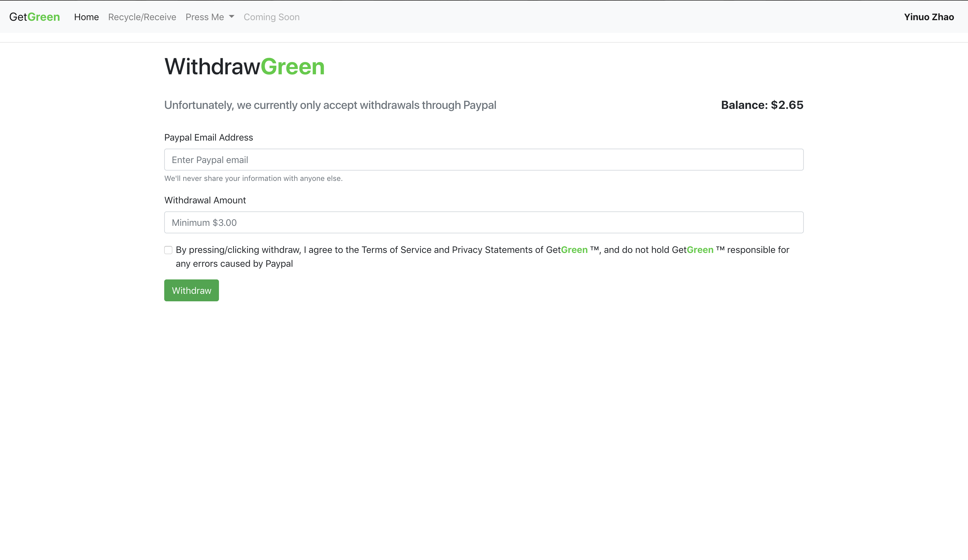This screenshot has width=968, height=560.
Task: Focus the Enter Paypal email field
Action: [x=484, y=160]
